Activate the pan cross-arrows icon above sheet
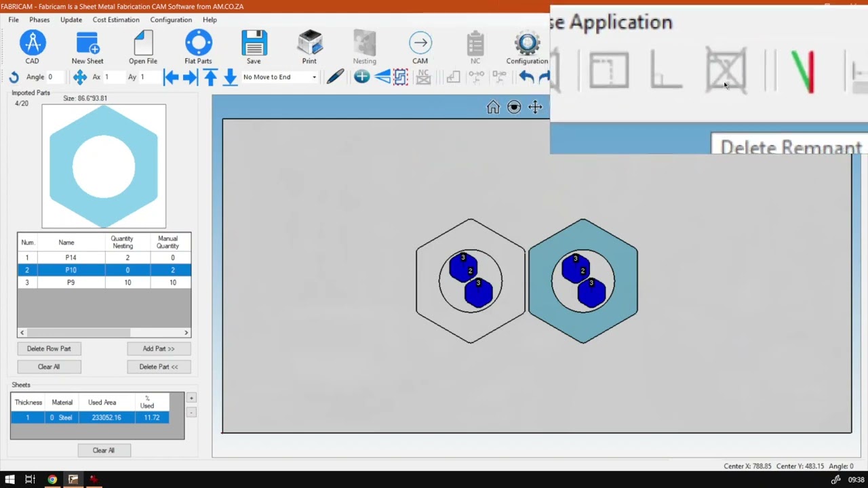This screenshot has width=868, height=488. 535,107
